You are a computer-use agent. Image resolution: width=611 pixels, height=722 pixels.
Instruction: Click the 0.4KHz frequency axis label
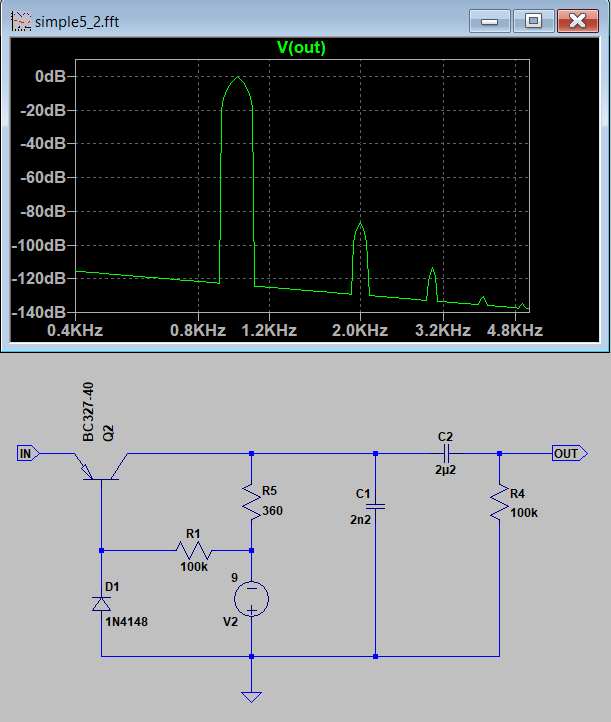(75, 330)
